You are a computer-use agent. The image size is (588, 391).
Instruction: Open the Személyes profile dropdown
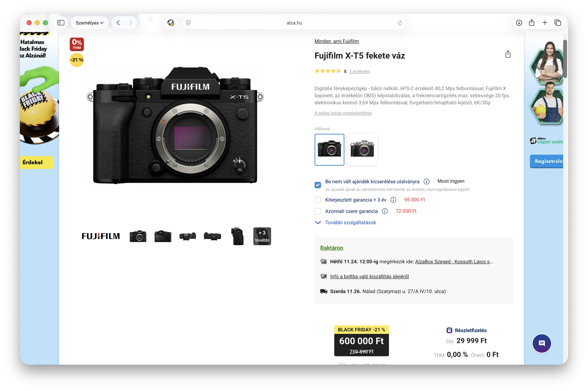pos(90,23)
